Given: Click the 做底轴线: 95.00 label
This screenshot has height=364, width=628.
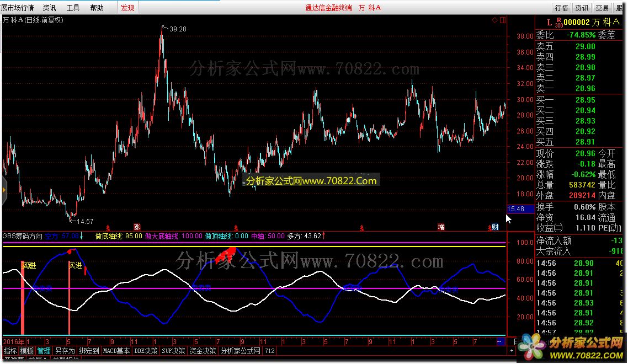Looking at the screenshot, I should [119, 236].
